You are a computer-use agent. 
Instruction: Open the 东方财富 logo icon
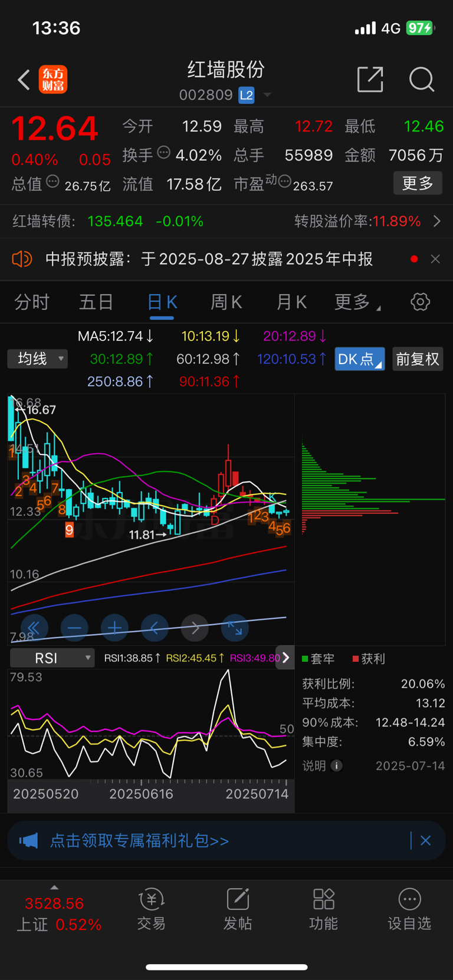click(53, 80)
